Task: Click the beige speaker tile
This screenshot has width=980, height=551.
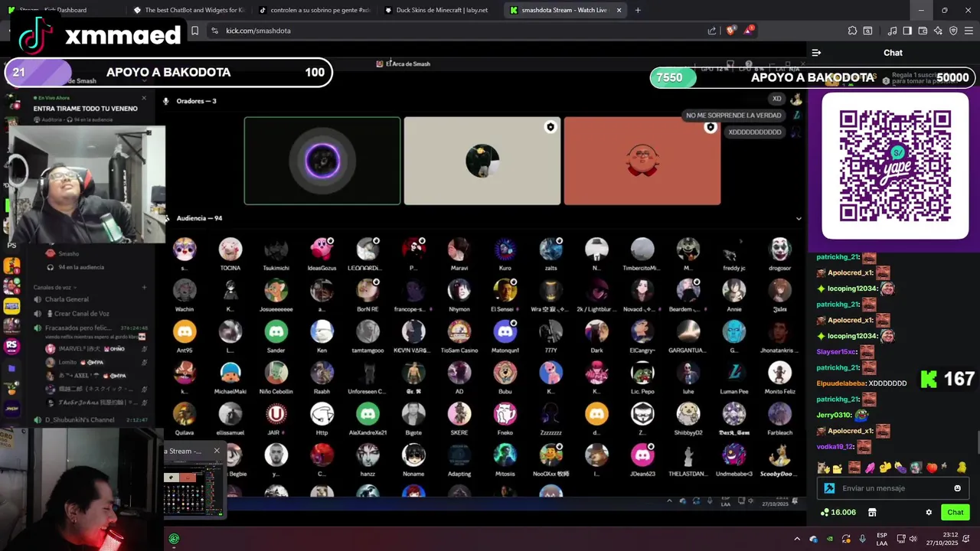Action: [x=482, y=161]
